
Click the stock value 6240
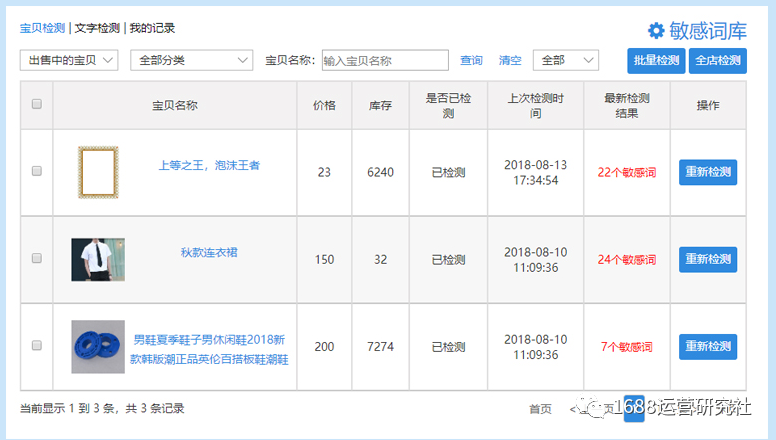[x=380, y=172]
